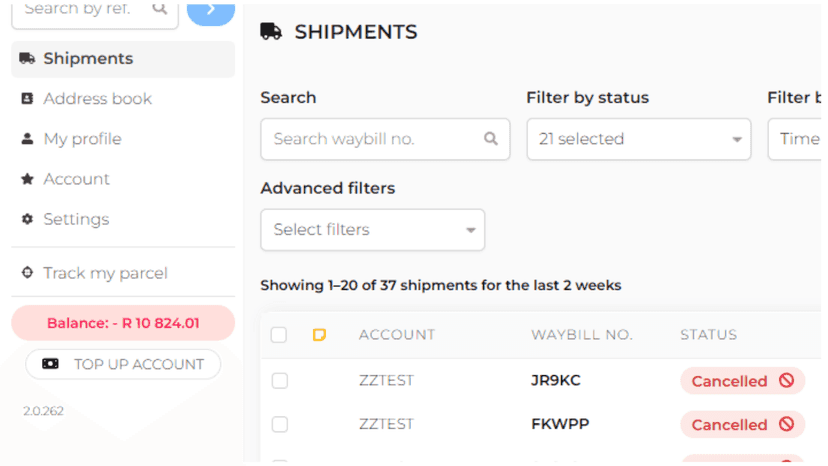This screenshot has width=828, height=466.
Task: Click the red Balance amount badge
Action: (123, 323)
